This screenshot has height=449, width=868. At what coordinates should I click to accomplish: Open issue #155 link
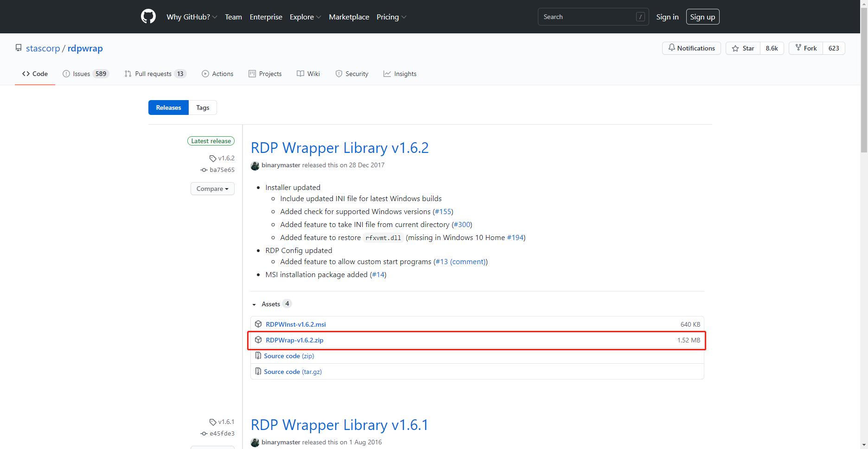443,211
